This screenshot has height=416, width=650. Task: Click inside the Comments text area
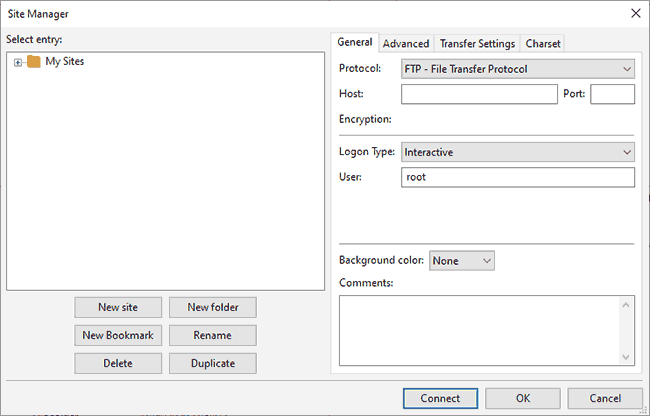tap(479, 331)
